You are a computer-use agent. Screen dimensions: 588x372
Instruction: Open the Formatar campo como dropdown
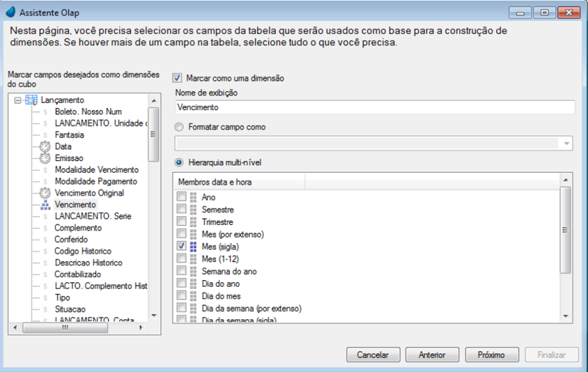[567, 143]
